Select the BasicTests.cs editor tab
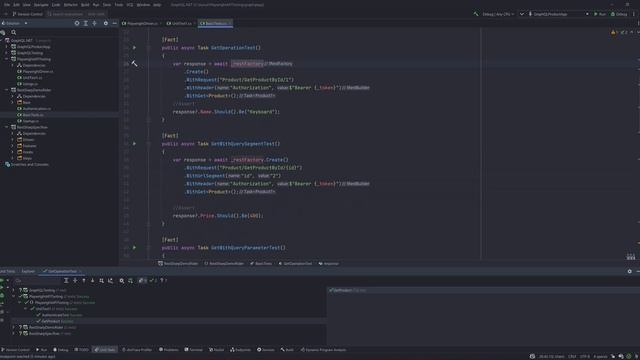The height and width of the screenshot is (360, 640). [216, 23]
